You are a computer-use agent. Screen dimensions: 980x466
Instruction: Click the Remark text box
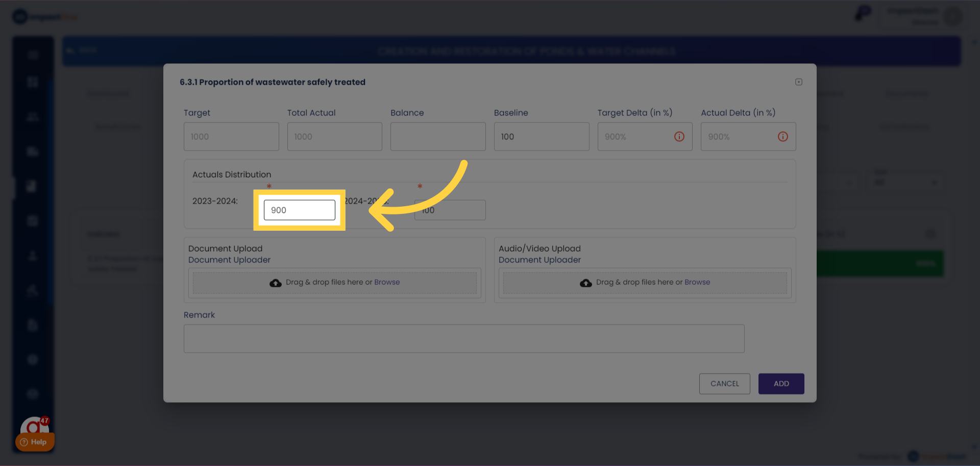pos(463,338)
